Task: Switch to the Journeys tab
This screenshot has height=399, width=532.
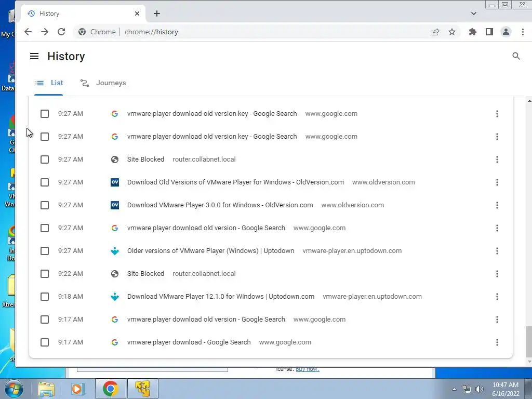Action: click(103, 83)
